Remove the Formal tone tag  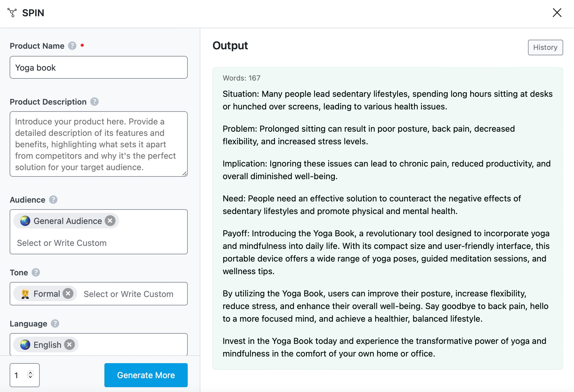tap(68, 293)
